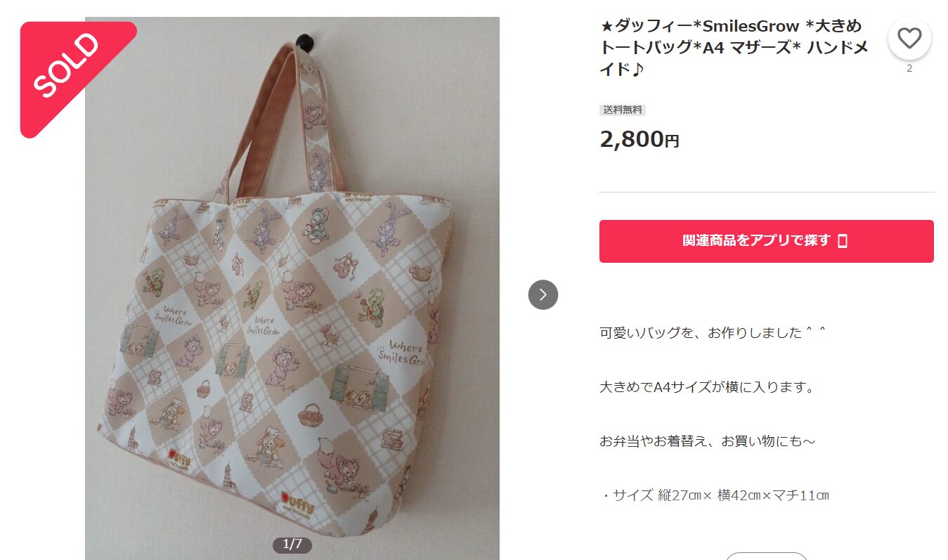Click the 大きめでA4サイズが横に入ります line

point(706,387)
